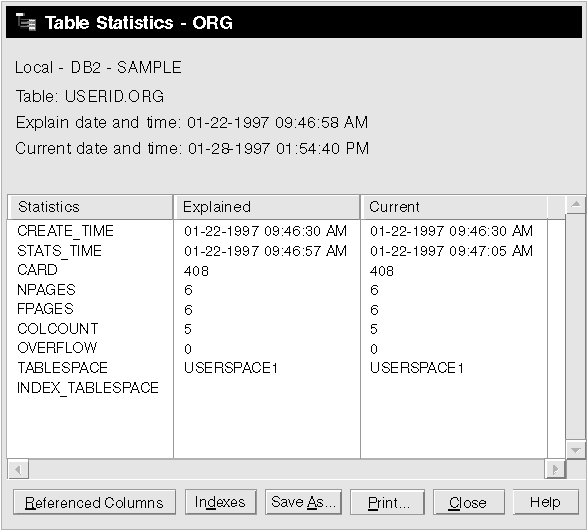
Task: Click the Table Statistics window title icon
Action: (26, 22)
